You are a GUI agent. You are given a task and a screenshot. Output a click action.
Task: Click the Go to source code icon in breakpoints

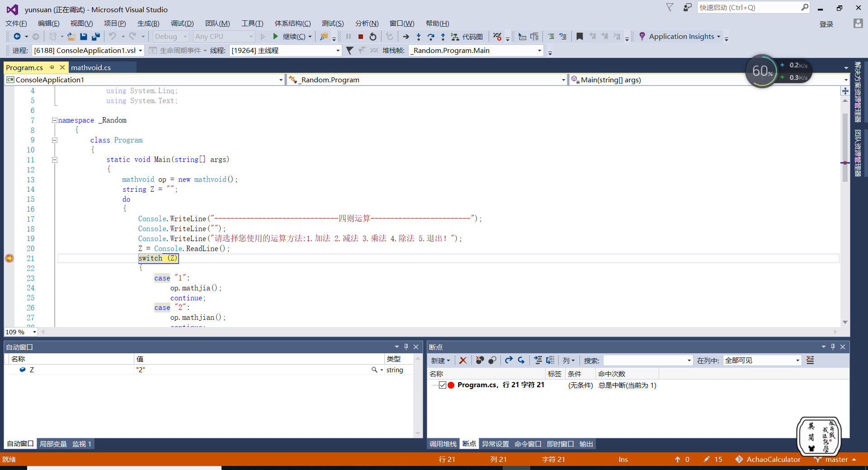[x=538, y=361]
